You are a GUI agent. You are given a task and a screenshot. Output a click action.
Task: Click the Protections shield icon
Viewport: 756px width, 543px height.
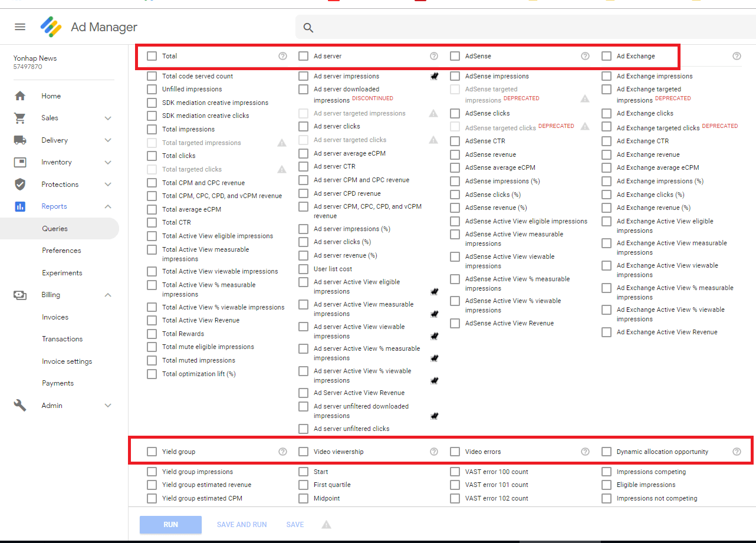coord(20,185)
